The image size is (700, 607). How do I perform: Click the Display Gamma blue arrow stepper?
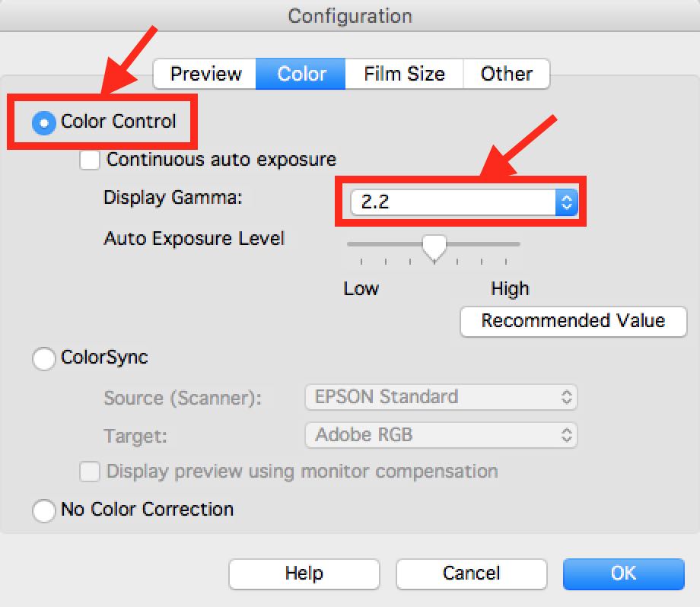(566, 202)
